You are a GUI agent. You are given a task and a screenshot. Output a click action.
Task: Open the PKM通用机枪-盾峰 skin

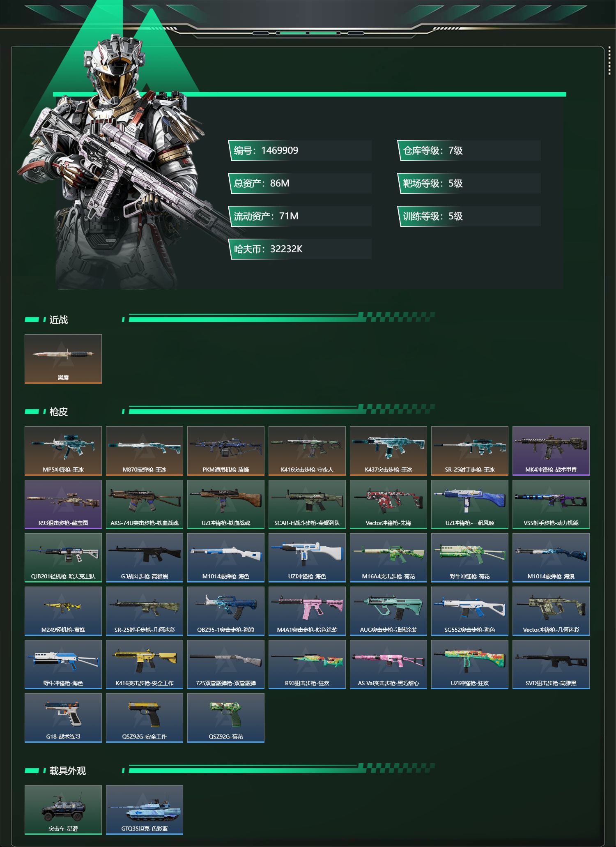226,451
